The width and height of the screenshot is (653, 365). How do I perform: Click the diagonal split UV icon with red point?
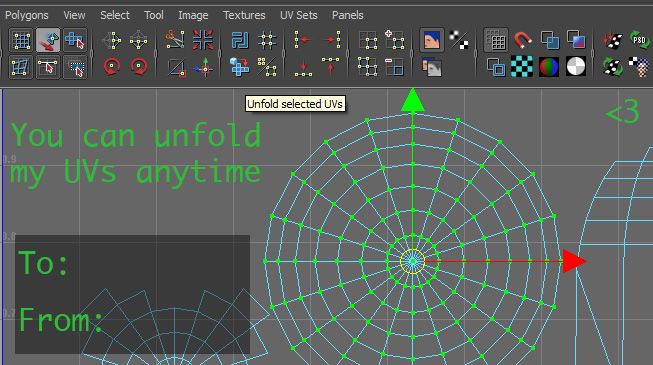176,68
